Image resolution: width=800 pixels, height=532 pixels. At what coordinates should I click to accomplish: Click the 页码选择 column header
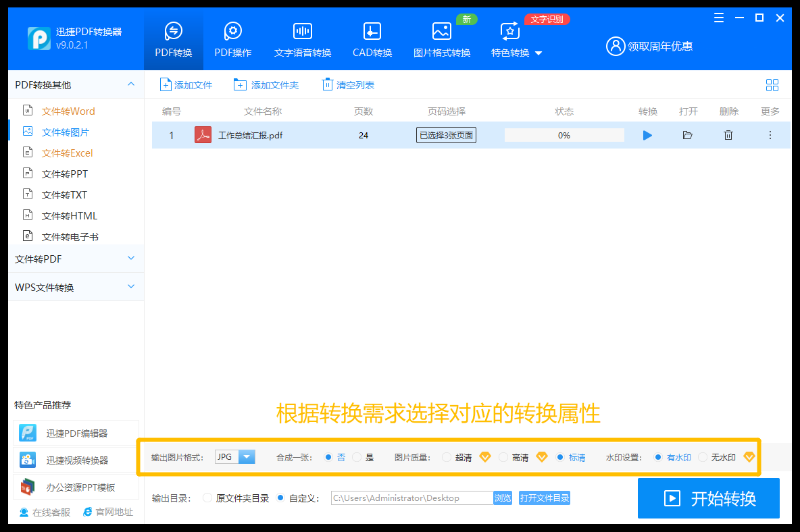coord(447,111)
